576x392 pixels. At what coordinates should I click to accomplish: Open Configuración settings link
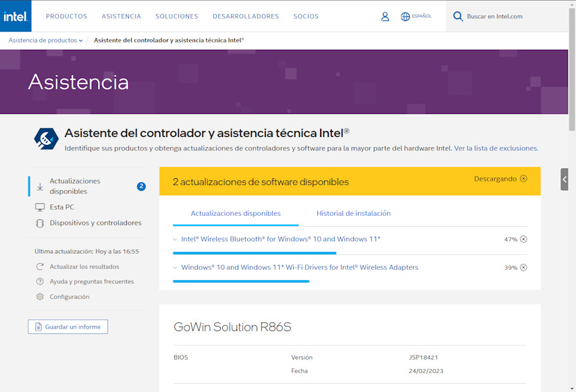coord(70,297)
